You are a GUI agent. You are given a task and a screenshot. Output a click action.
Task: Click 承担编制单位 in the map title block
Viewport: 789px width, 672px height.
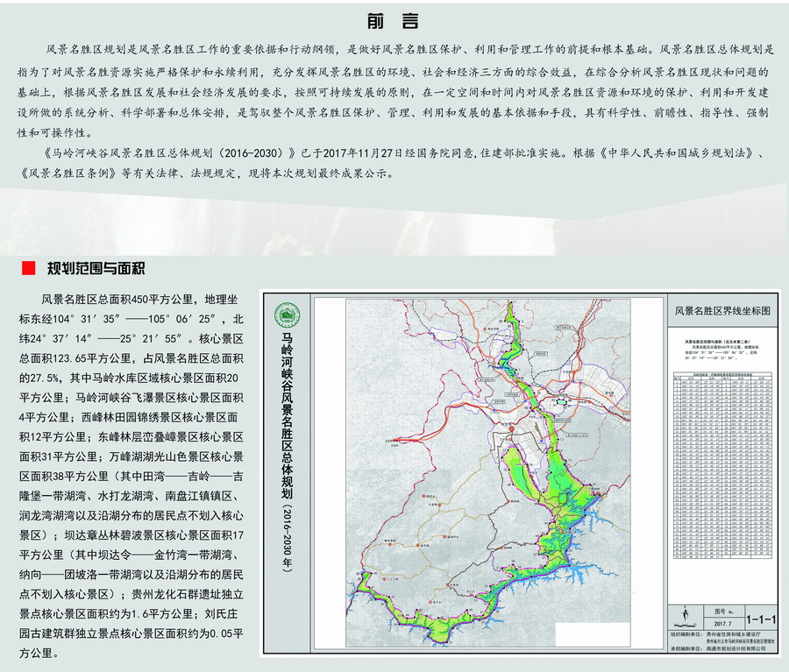pos(686,648)
